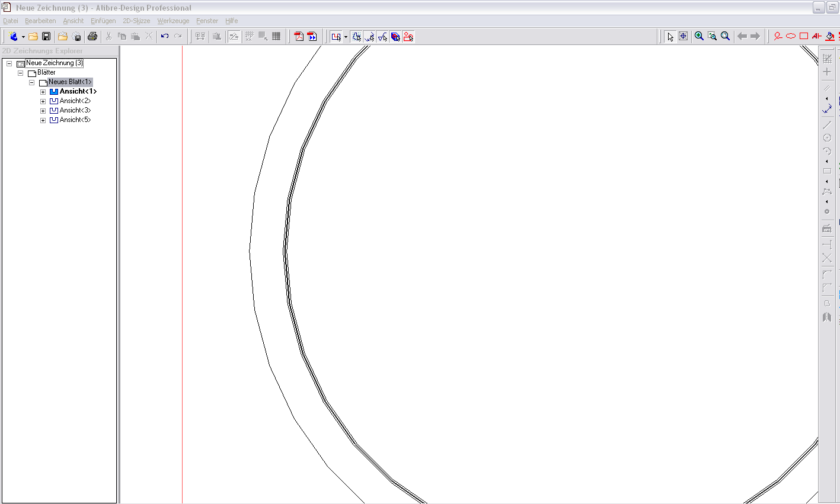Screen dimensions: 840x504
Task: Open dropdown arrow next to insert views icon
Action: click(x=346, y=37)
